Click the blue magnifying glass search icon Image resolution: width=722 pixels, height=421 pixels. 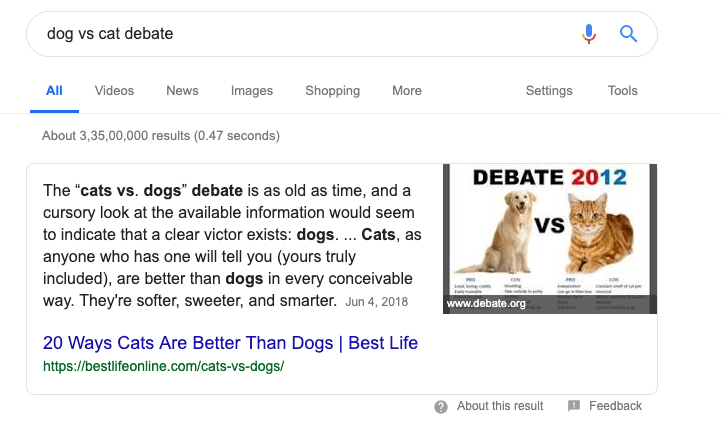pyautogui.click(x=628, y=34)
